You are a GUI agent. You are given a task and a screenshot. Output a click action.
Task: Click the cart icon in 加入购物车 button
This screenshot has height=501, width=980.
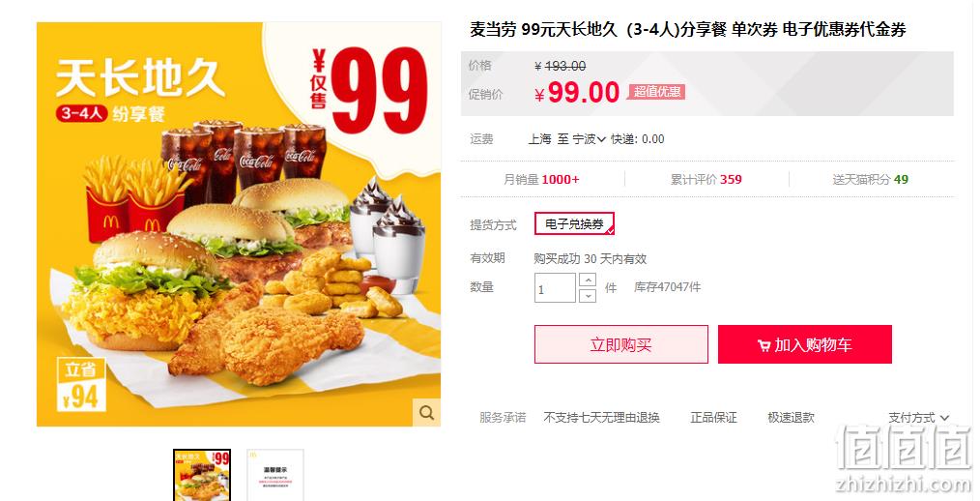(764, 345)
